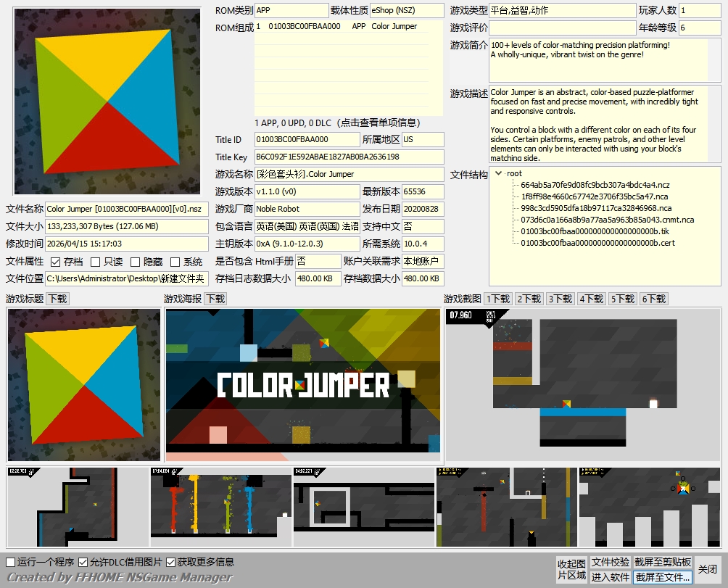Viewport: 728px width, 588px height.
Task: Click the large Color Jumper game icon
Action: (107, 102)
